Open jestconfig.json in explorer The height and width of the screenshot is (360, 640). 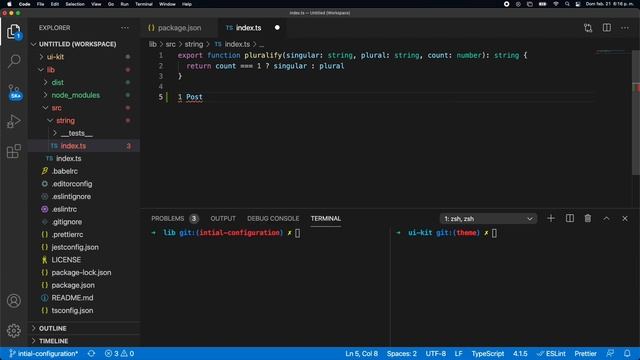point(75,247)
